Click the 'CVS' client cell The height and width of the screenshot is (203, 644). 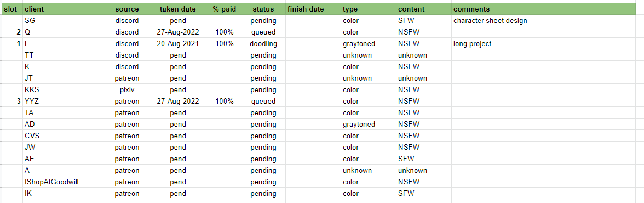click(65, 136)
